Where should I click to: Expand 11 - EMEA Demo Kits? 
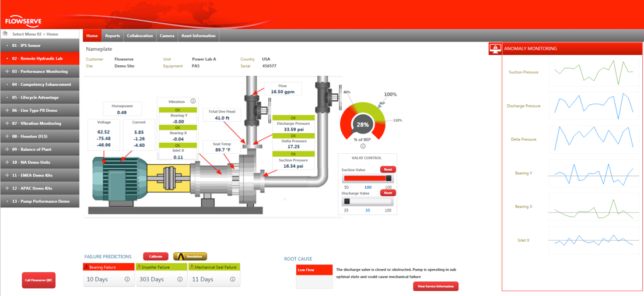[x=7, y=175]
